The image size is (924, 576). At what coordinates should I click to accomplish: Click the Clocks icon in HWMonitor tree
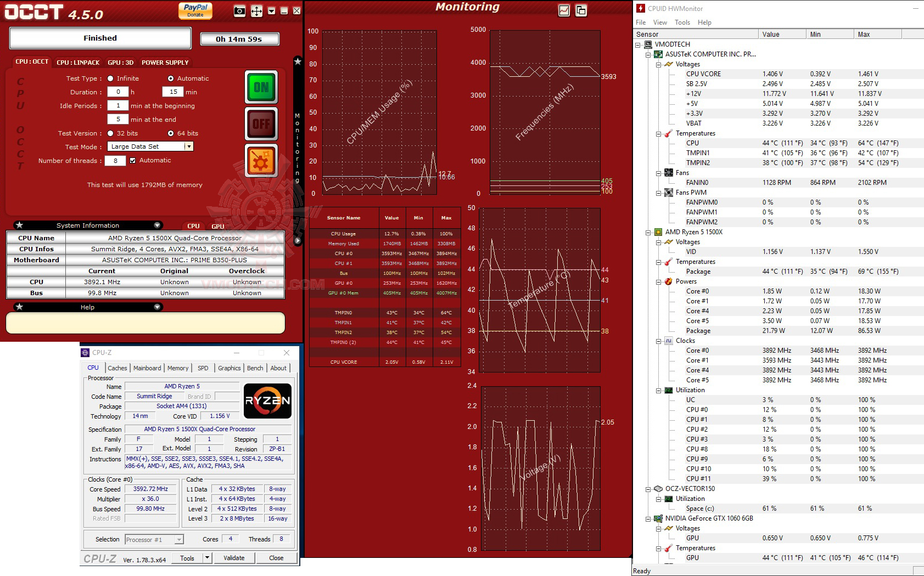[x=668, y=341]
